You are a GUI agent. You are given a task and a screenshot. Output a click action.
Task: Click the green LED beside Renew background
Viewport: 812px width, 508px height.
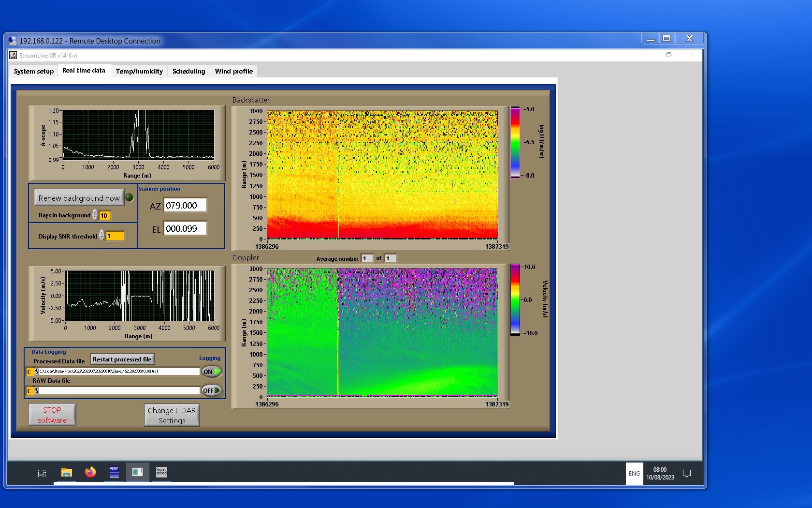pos(130,197)
